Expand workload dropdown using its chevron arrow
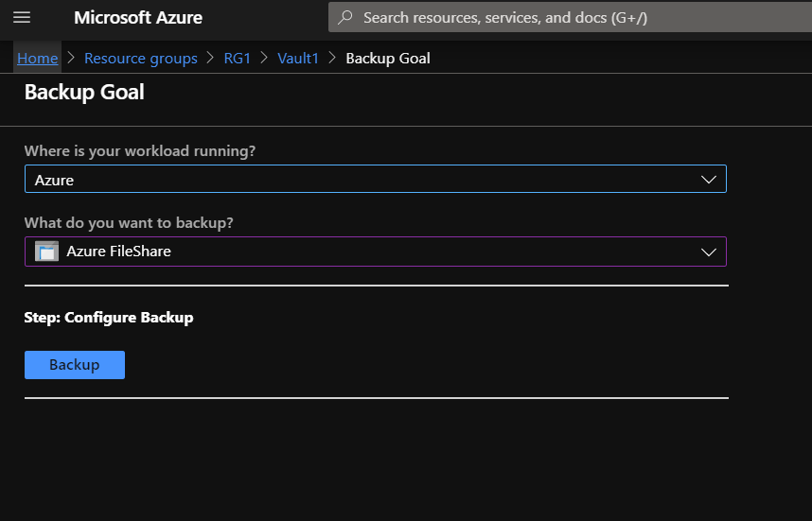 pos(709,180)
